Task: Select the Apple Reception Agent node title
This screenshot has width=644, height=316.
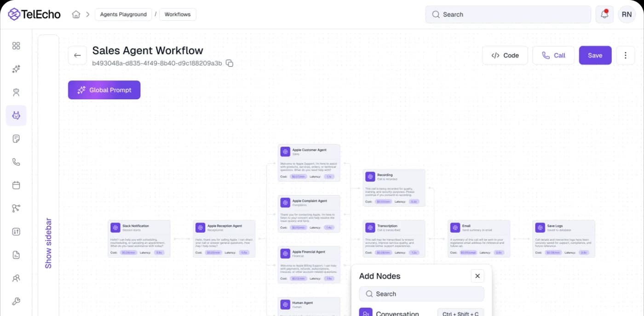Action: pos(224,226)
